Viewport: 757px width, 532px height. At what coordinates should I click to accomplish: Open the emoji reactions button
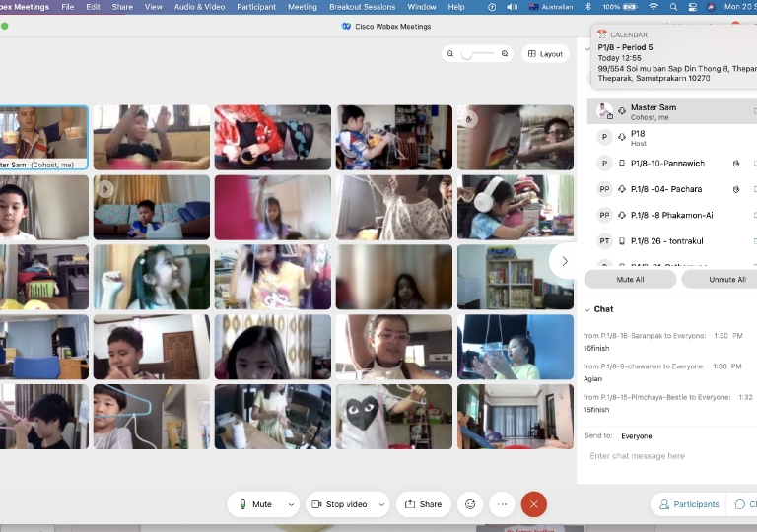(x=470, y=504)
